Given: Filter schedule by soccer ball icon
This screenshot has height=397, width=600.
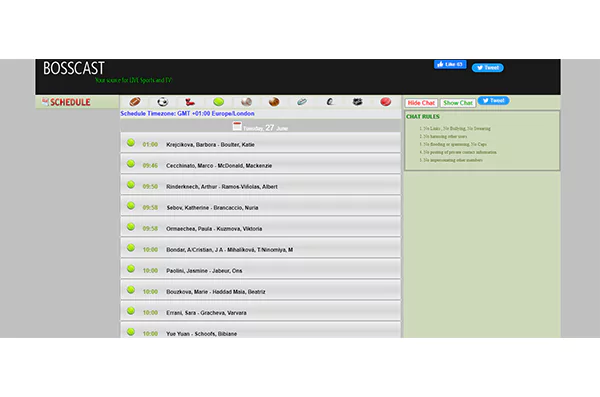Looking at the screenshot, I should point(163,102).
